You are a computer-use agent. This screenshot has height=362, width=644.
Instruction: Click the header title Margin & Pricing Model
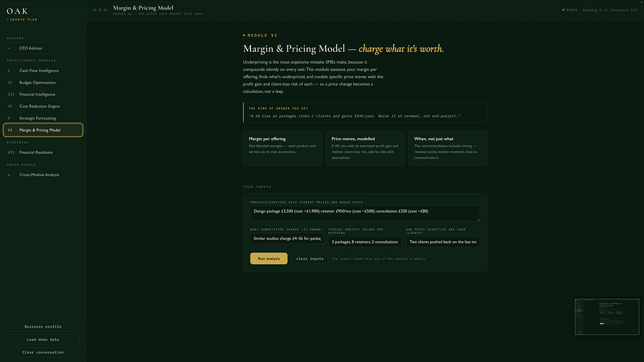[x=143, y=8]
